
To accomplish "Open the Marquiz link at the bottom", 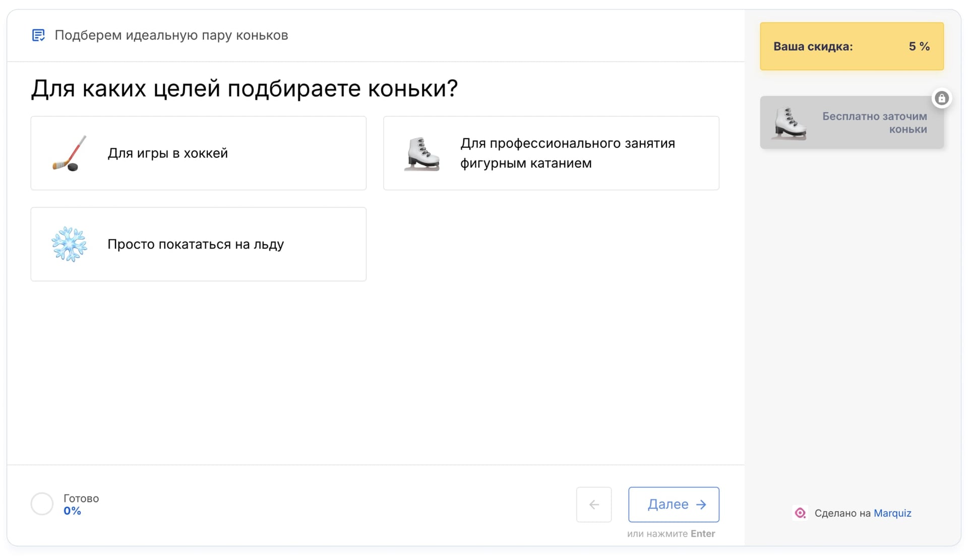I will (893, 513).
